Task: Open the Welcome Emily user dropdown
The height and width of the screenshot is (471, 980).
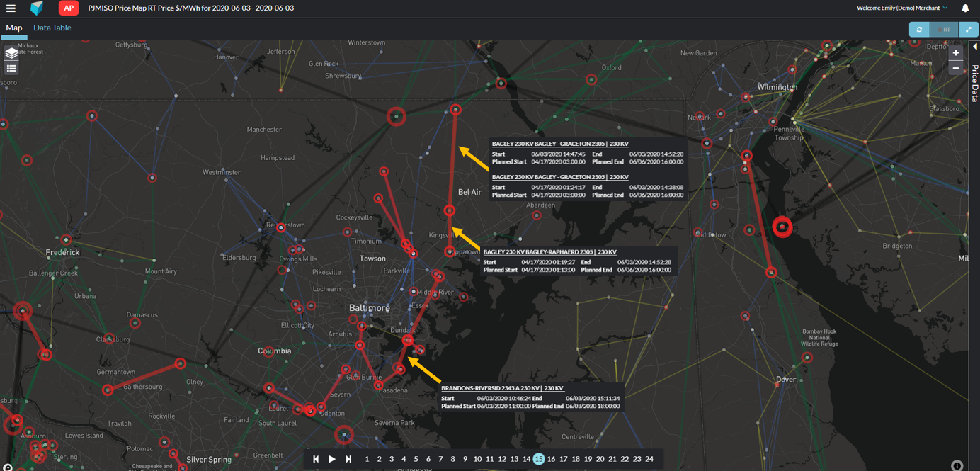Action: tap(901, 8)
